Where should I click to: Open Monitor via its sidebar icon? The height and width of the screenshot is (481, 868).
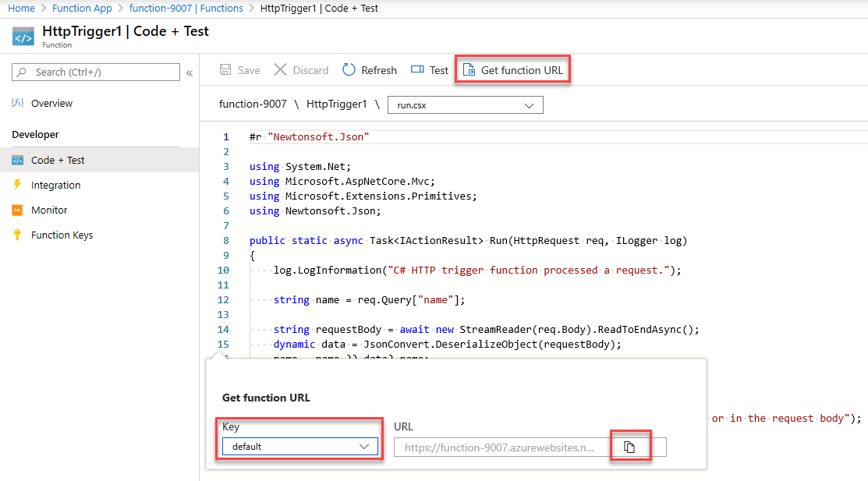coord(17,210)
